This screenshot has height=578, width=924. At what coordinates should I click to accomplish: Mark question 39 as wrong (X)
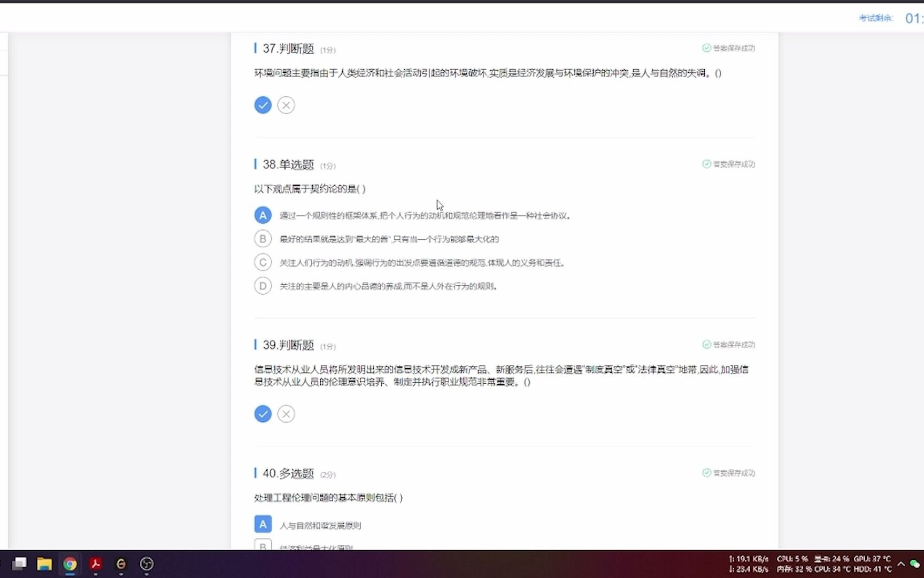(x=286, y=414)
